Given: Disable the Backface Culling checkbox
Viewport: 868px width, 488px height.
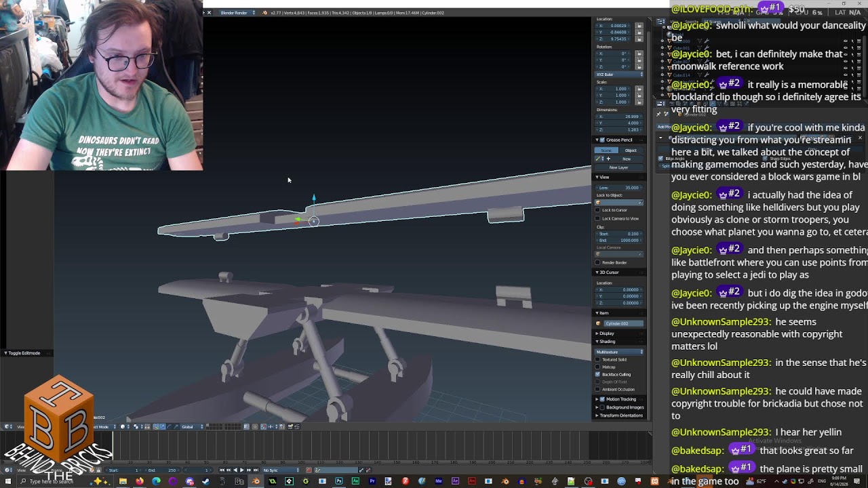Looking at the screenshot, I should pyautogui.click(x=598, y=374).
